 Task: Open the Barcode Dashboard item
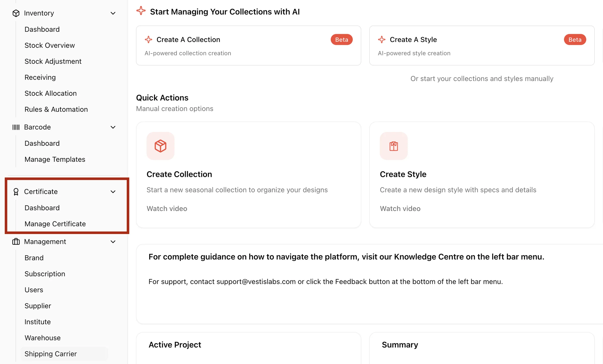coord(42,143)
